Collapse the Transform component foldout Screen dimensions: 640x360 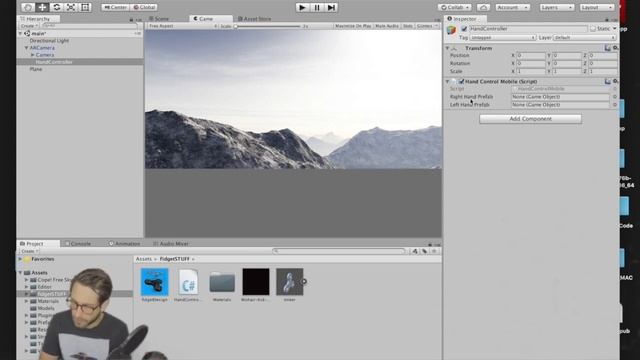click(448, 48)
